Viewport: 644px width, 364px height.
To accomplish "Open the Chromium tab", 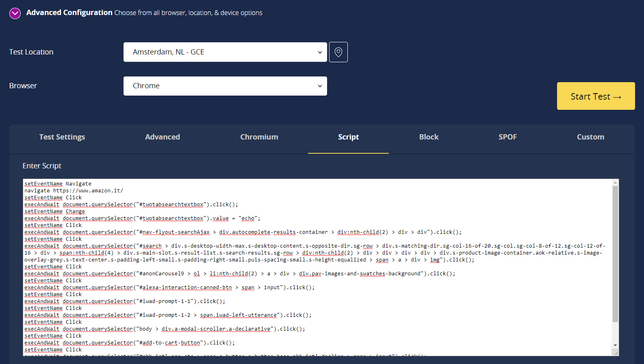I will 259,137.
